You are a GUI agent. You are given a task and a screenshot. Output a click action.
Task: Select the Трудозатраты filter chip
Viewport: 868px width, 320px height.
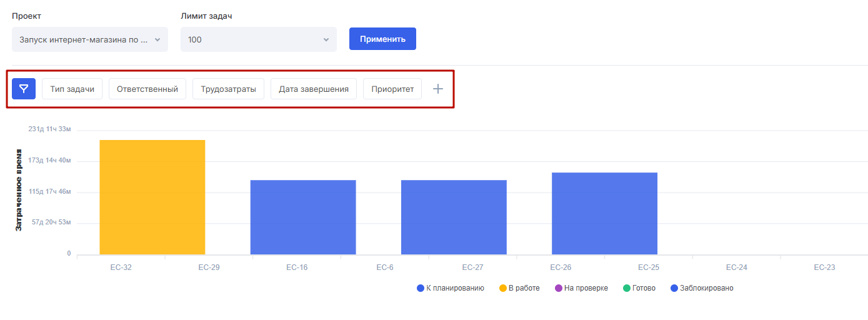(228, 89)
